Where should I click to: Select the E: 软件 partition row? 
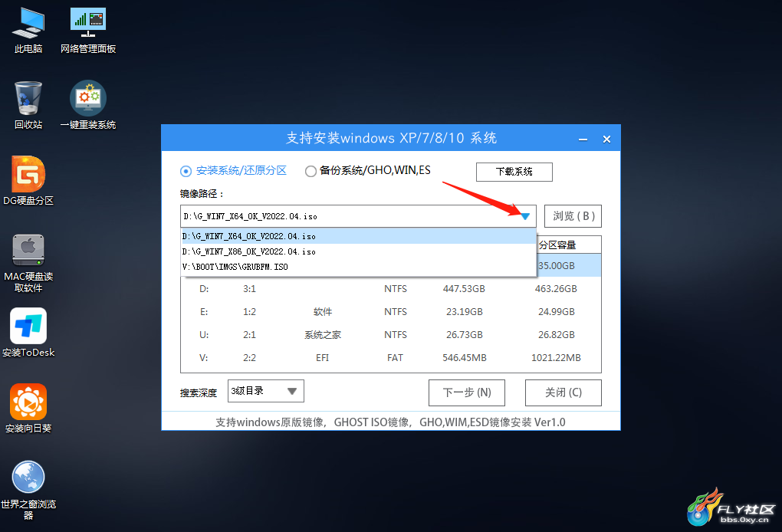pyautogui.click(x=391, y=312)
